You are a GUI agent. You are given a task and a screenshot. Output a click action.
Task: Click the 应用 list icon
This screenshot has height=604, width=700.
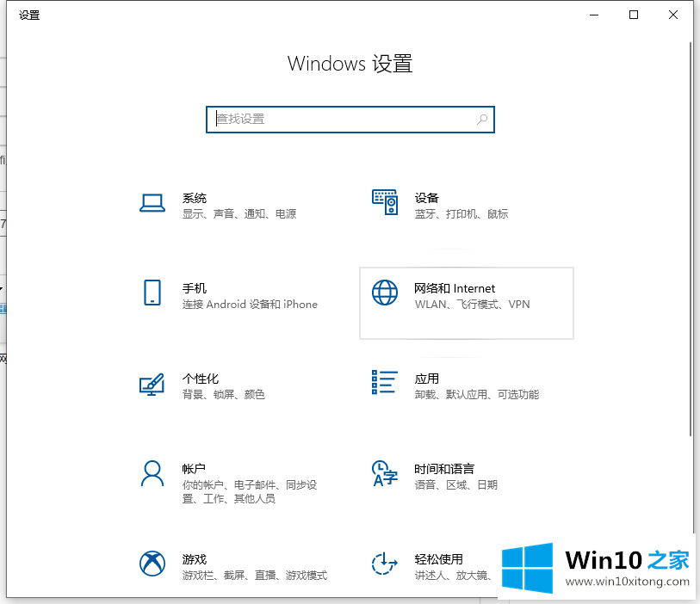click(385, 382)
